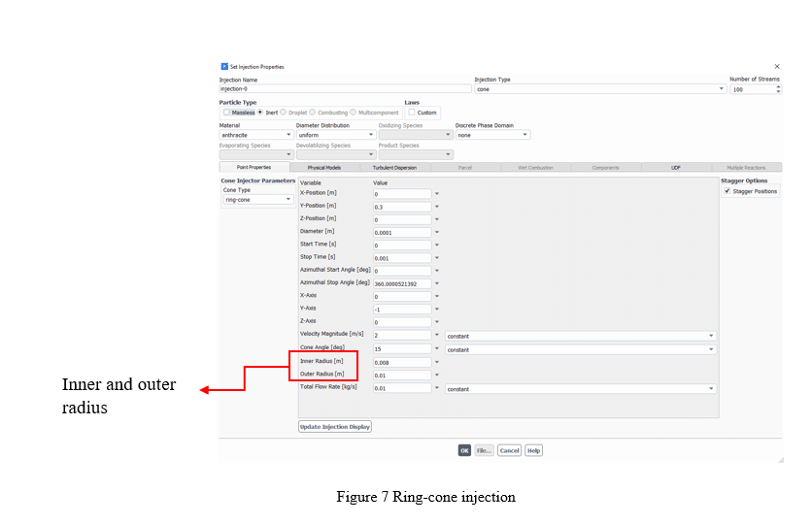Click arrow beside Diameter value field
The height and width of the screenshot is (524, 812).
tap(437, 232)
